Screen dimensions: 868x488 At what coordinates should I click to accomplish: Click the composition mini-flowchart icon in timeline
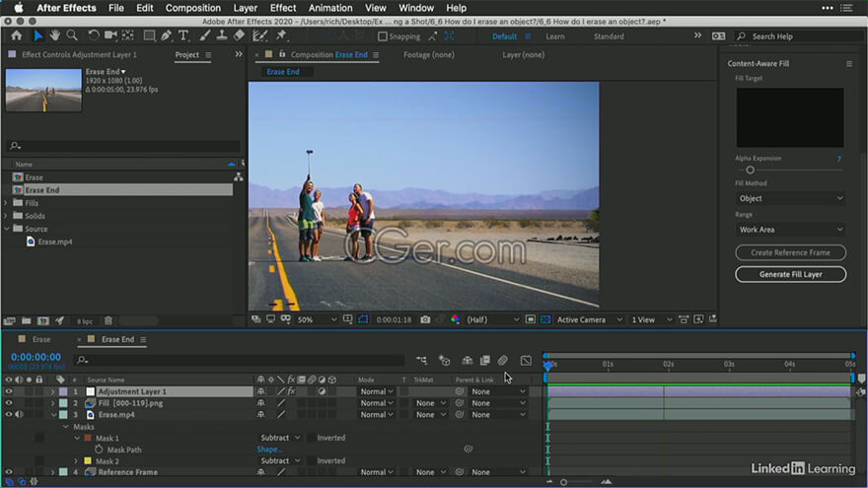[x=422, y=361]
